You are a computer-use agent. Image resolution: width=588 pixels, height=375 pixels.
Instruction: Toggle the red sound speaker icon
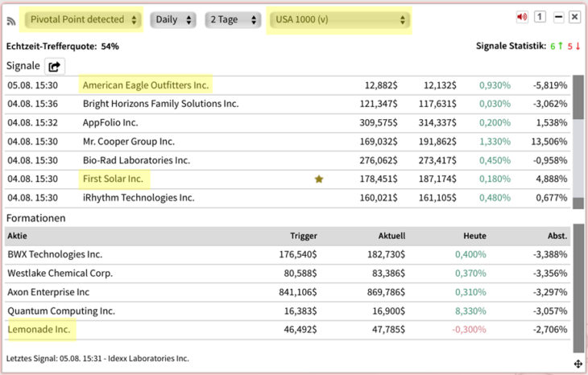click(x=522, y=17)
